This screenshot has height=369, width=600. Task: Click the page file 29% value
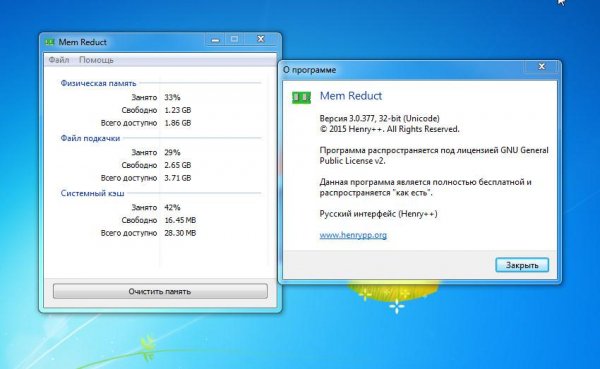pos(172,152)
